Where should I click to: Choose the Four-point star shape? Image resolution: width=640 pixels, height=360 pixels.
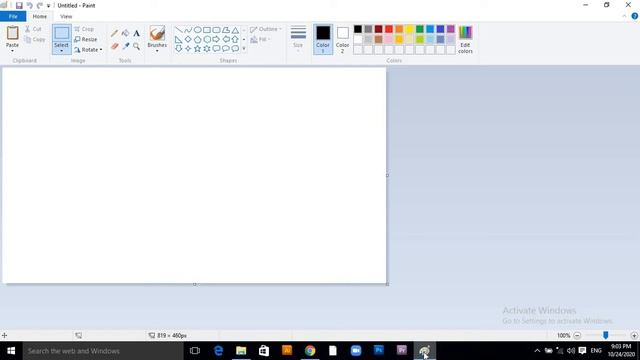coord(188,49)
